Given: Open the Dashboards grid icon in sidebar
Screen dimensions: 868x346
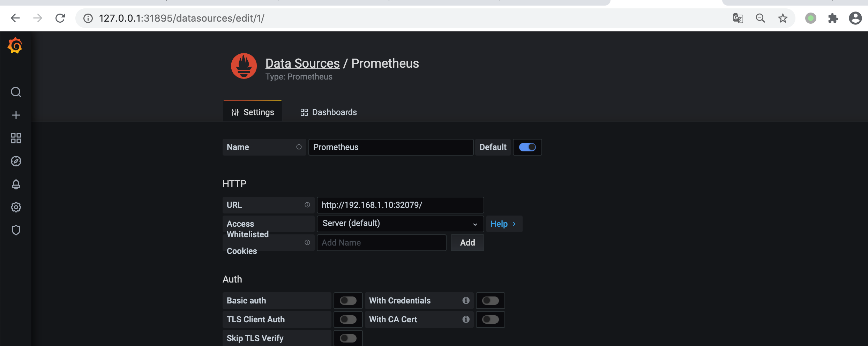Looking at the screenshot, I should 16,138.
